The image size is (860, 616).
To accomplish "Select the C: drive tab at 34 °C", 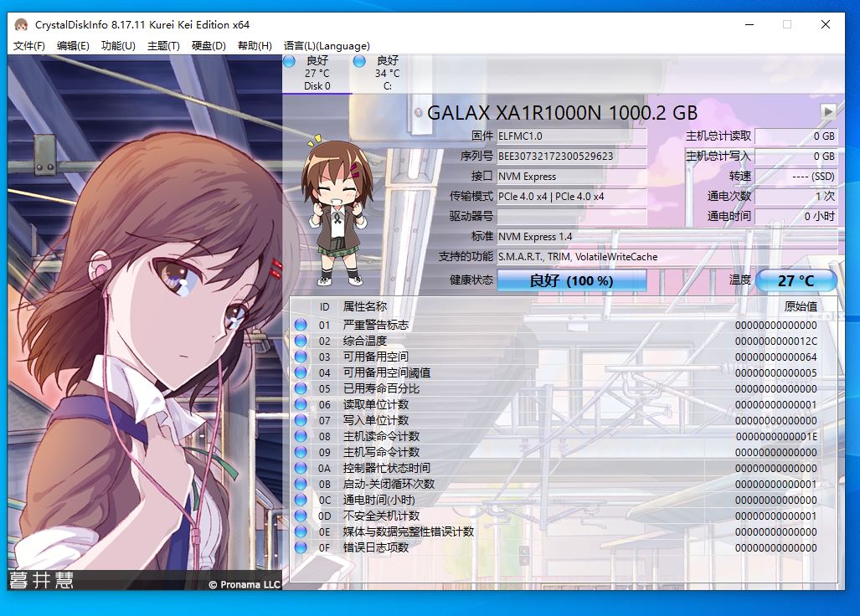I will click(387, 74).
